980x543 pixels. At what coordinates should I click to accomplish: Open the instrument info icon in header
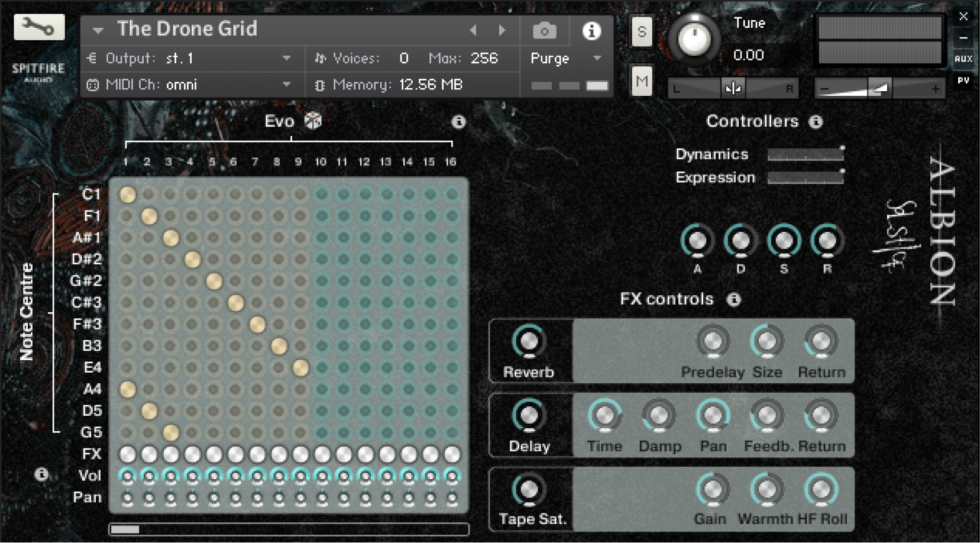(591, 31)
